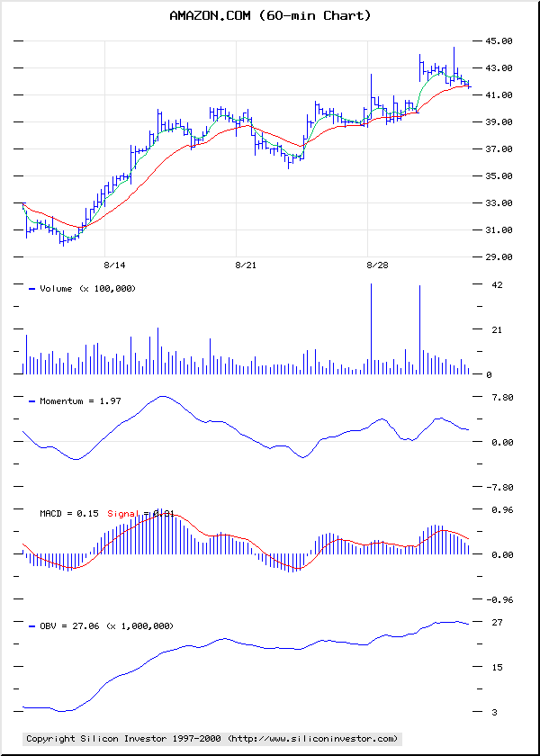Click the blue OBV legend marker

32,625
